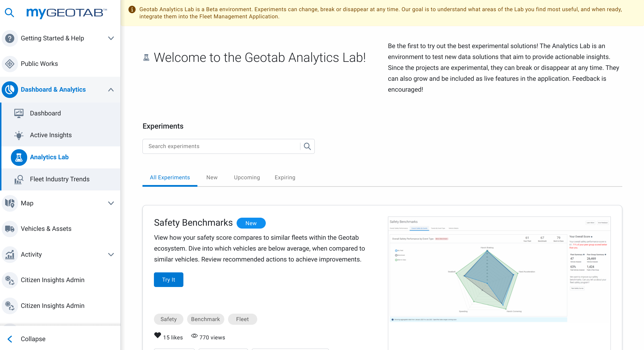Click the Active Insights lightbulb icon

click(19, 135)
